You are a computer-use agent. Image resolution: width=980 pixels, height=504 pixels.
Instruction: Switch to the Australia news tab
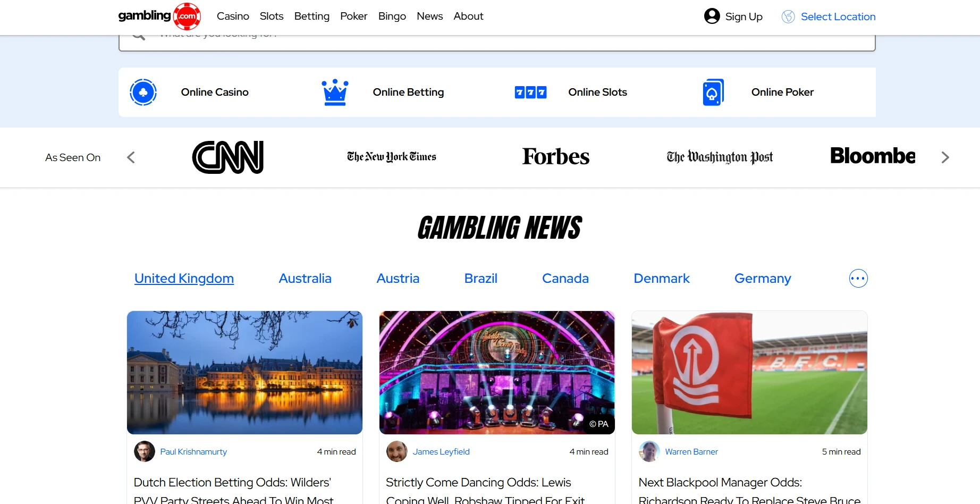coord(305,279)
